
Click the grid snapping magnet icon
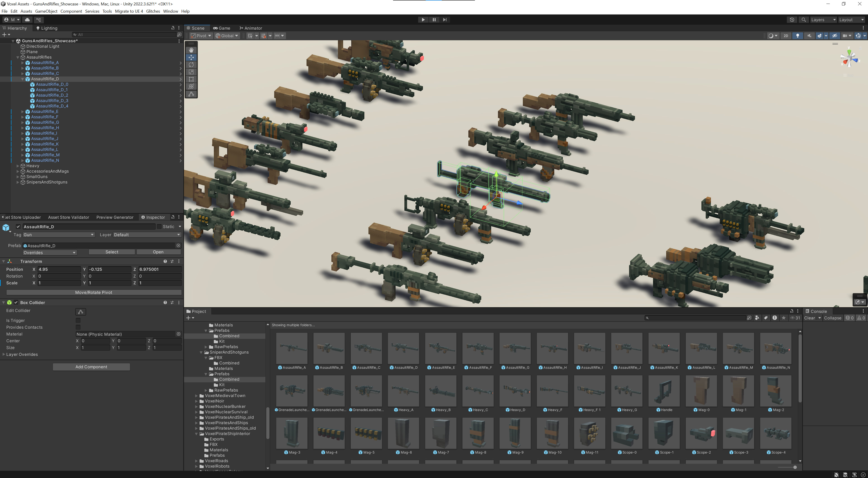264,36
